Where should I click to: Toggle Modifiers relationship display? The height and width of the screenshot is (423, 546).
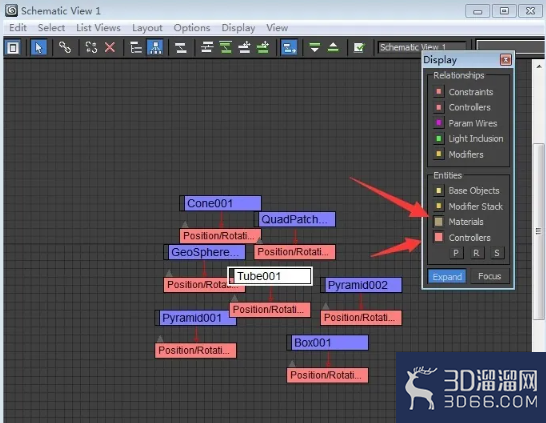click(439, 154)
